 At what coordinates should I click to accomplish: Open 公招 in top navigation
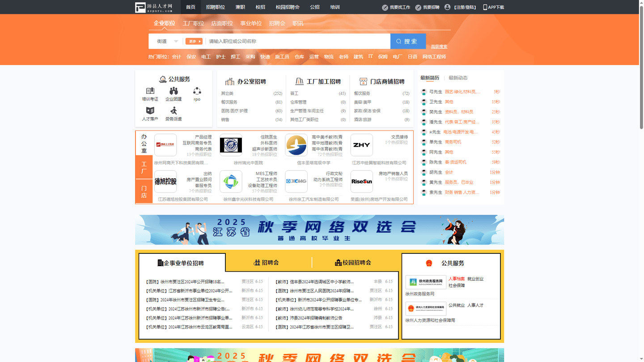(315, 7)
